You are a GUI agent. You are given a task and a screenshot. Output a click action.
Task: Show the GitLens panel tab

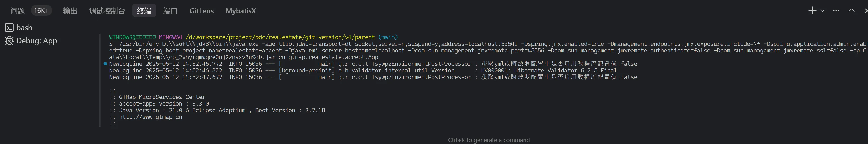click(x=201, y=11)
